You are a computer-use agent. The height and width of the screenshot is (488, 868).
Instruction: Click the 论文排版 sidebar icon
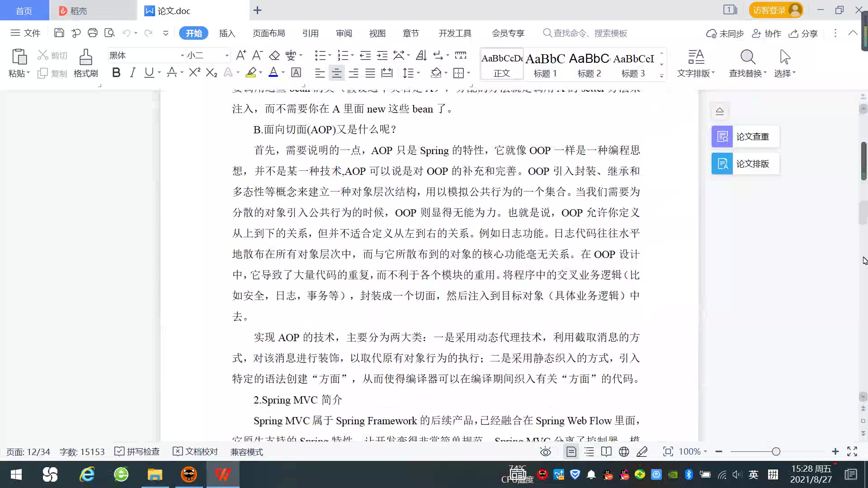[722, 164]
